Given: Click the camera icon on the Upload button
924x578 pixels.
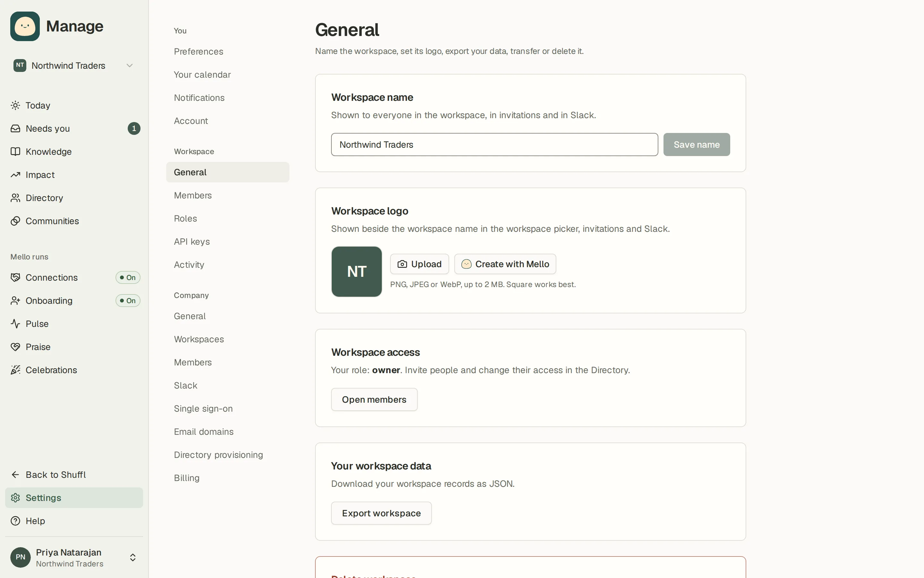Looking at the screenshot, I should click(402, 264).
